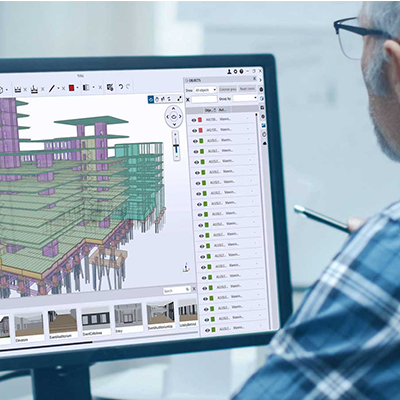Viewport: 400px width, 400px height.
Task: Expand the Group by dropdown
Action: (x=245, y=98)
